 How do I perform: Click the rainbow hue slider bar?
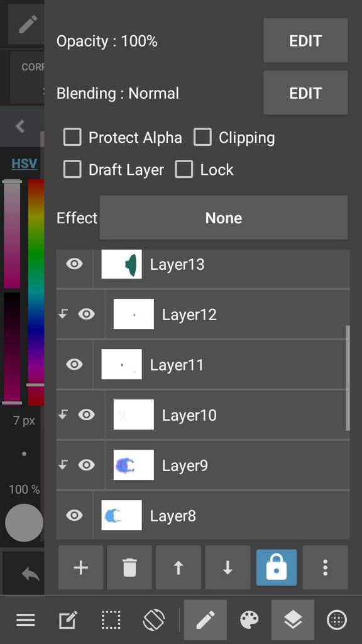[x=36, y=292]
